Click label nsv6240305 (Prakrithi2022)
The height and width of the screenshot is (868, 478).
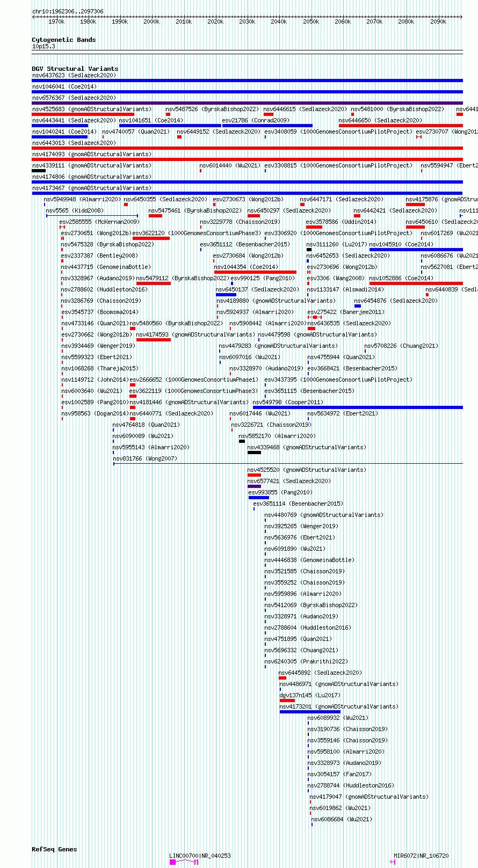[307, 662]
